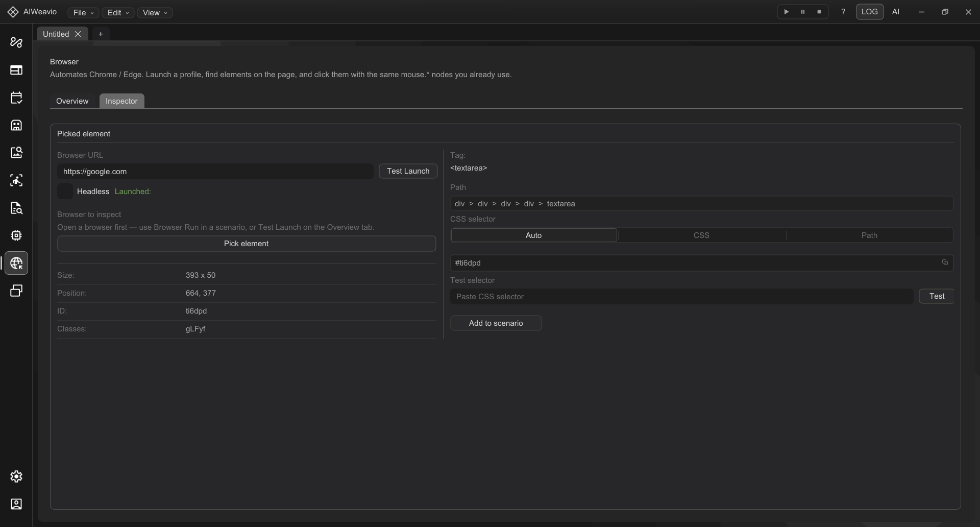Restore the AIWeavio window size
The height and width of the screenshot is (527, 980).
(x=945, y=12)
